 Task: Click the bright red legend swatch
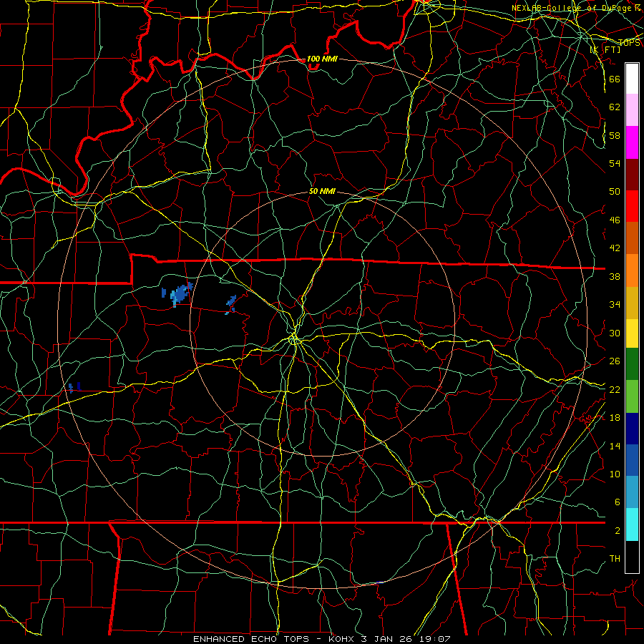coord(632,206)
